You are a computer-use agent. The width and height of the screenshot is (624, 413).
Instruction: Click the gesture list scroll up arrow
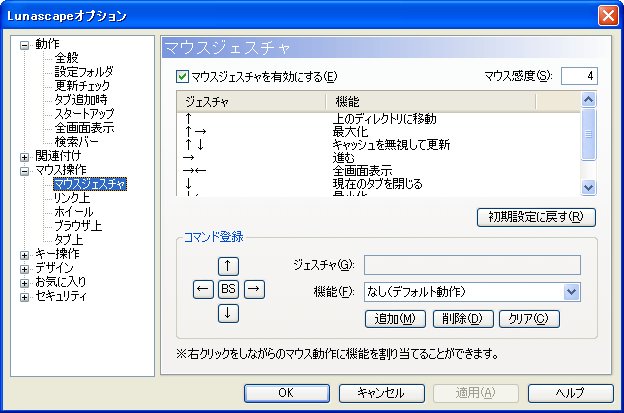click(589, 99)
